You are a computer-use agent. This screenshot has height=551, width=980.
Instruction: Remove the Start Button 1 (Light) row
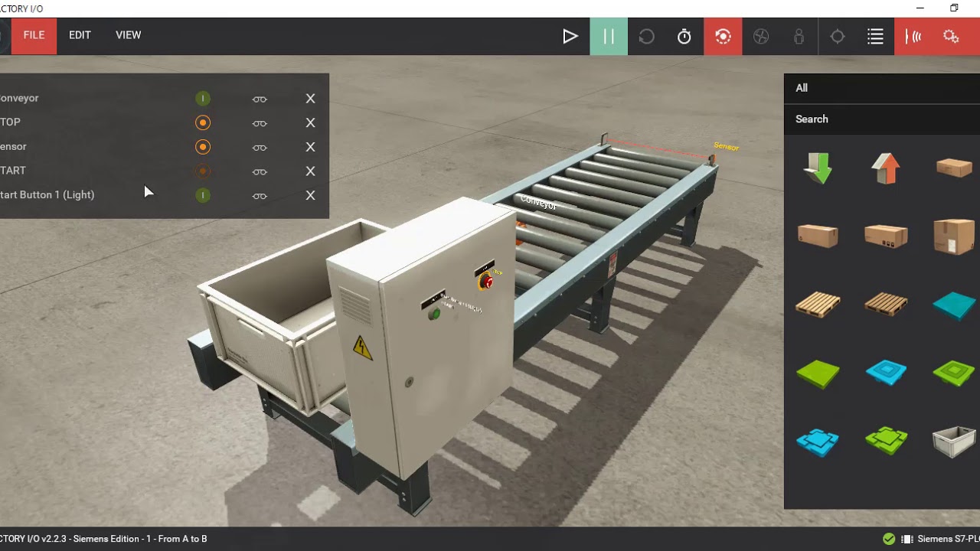click(310, 195)
